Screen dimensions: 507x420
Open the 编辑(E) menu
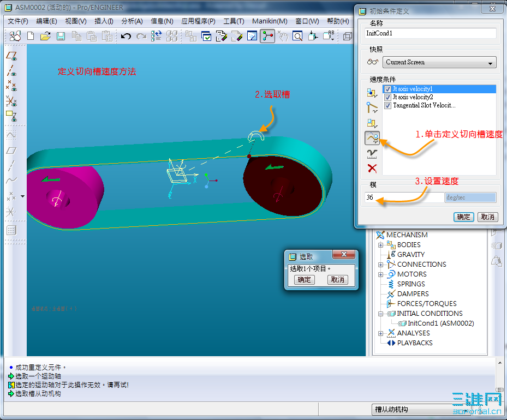[x=46, y=21]
